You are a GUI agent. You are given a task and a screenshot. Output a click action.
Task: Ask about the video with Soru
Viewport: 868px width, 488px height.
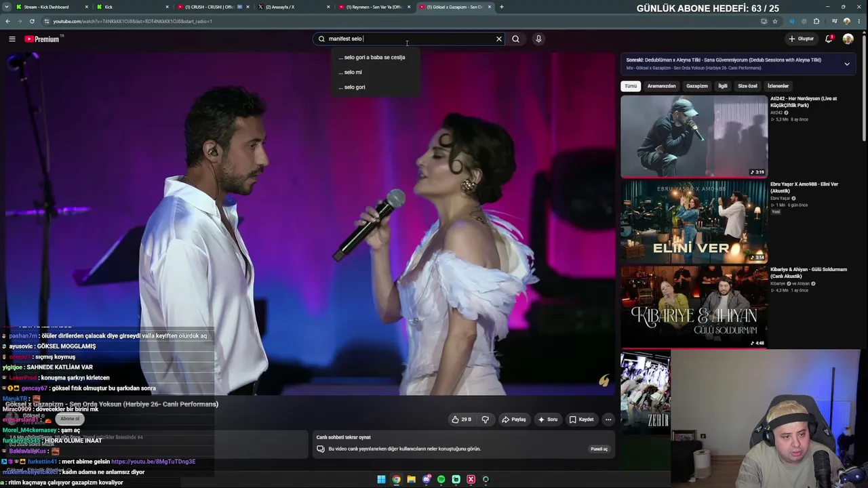tap(547, 420)
